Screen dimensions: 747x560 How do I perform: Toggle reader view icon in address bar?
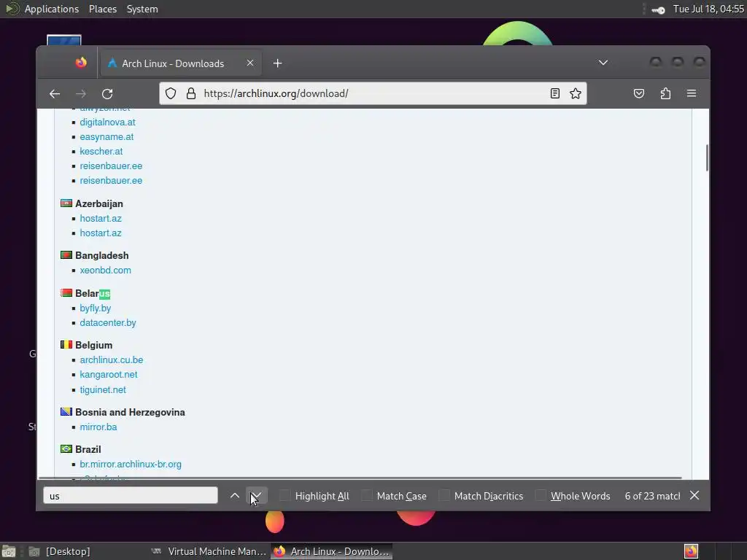pyautogui.click(x=555, y=93)
